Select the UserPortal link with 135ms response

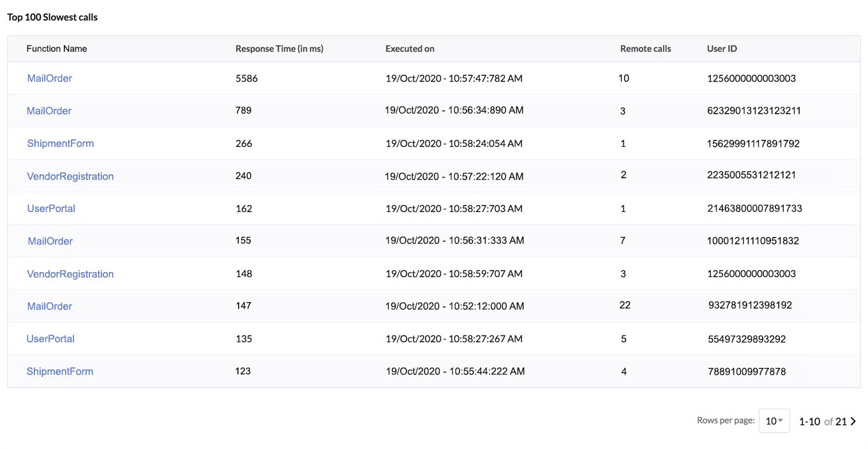pyautogui.click(x=50, y=339)
